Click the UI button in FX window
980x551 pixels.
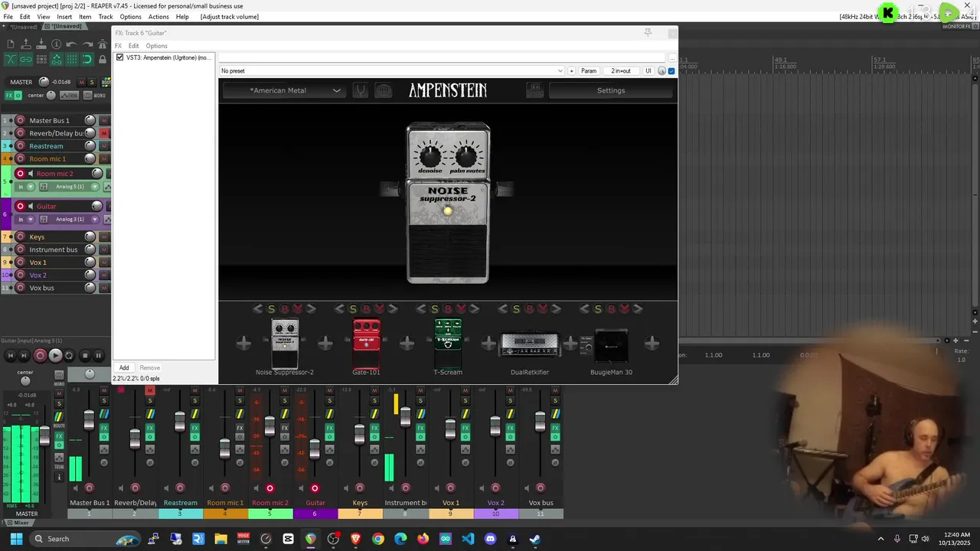point(648,71)
